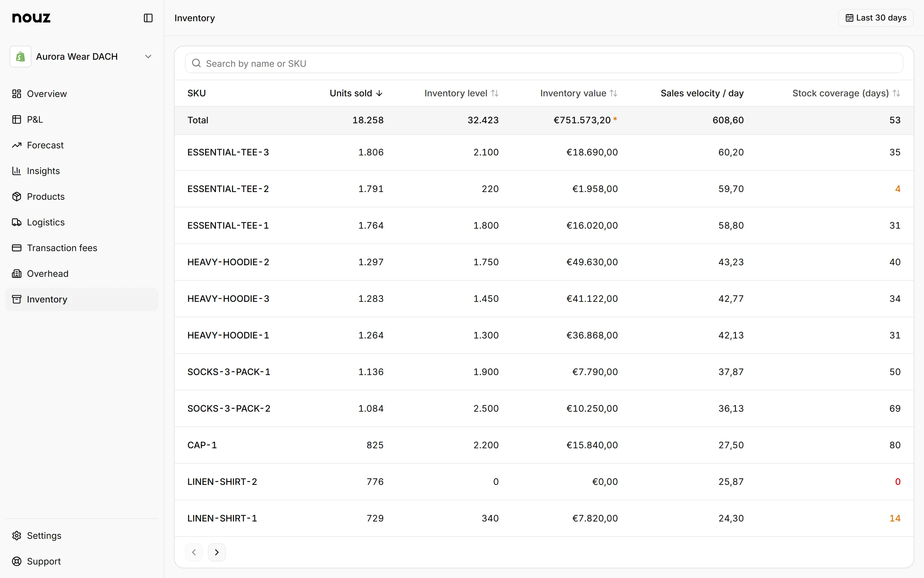Image resolution: width=924 pixels, height=578 pixels.
Task: Click the Support lifebuoy icon
Action: pyautogui.click(x=16, y=561)
